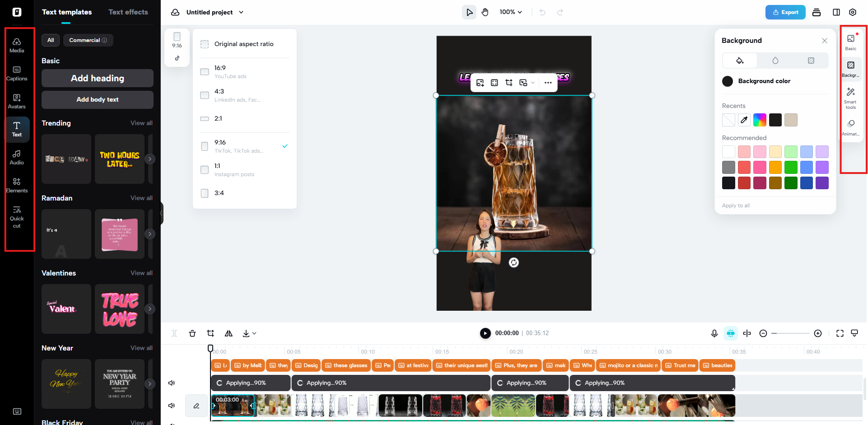Check the 16:9 YouTube ads ratio option
This screenshot has height=425, width=868.
click(x=204, y=71)
